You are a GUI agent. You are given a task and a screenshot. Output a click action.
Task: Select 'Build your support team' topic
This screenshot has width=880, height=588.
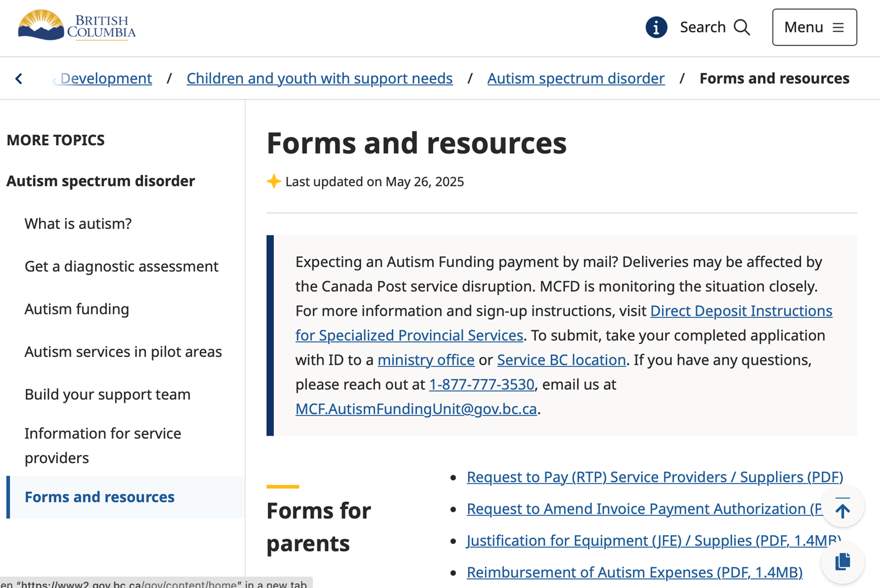[x=108, y=394]
